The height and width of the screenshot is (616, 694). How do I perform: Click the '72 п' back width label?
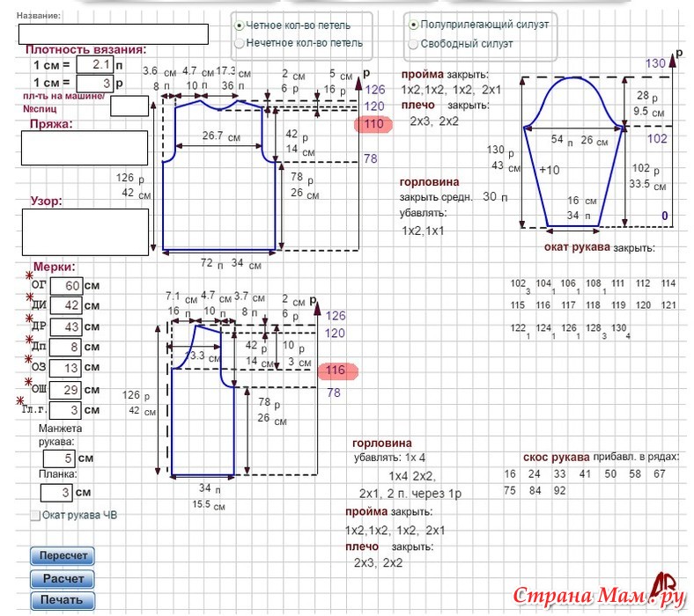point(212,263)
